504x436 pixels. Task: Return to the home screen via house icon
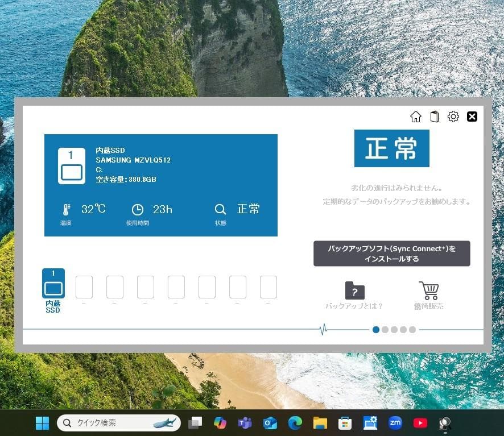click(416, 117)
